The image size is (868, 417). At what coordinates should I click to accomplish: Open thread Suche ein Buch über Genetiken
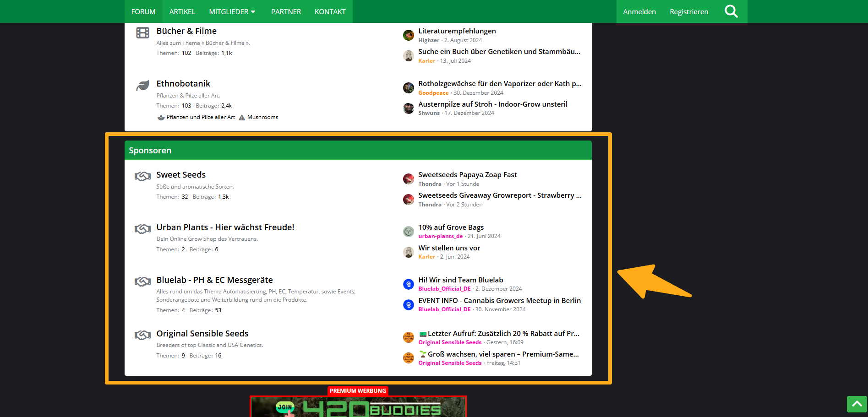pyautogui.click(x=499, y=52)
